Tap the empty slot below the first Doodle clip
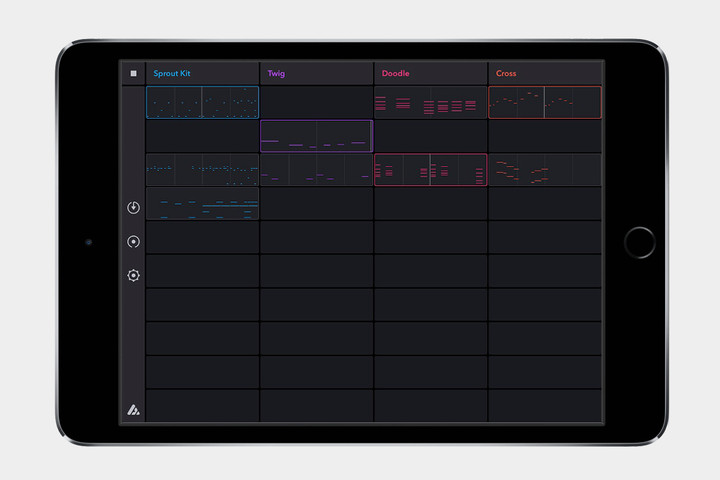720x480 pixels. click(x=430, y=136)
